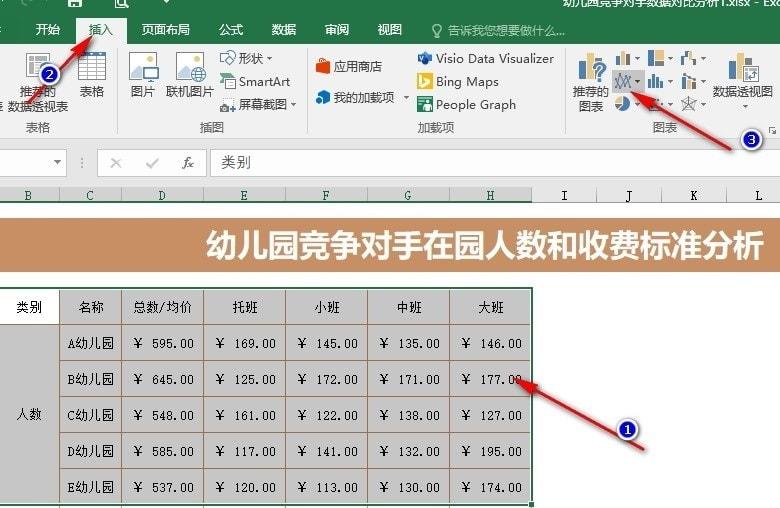Insert a line chart
780x508 pixels.
[623, 81]
